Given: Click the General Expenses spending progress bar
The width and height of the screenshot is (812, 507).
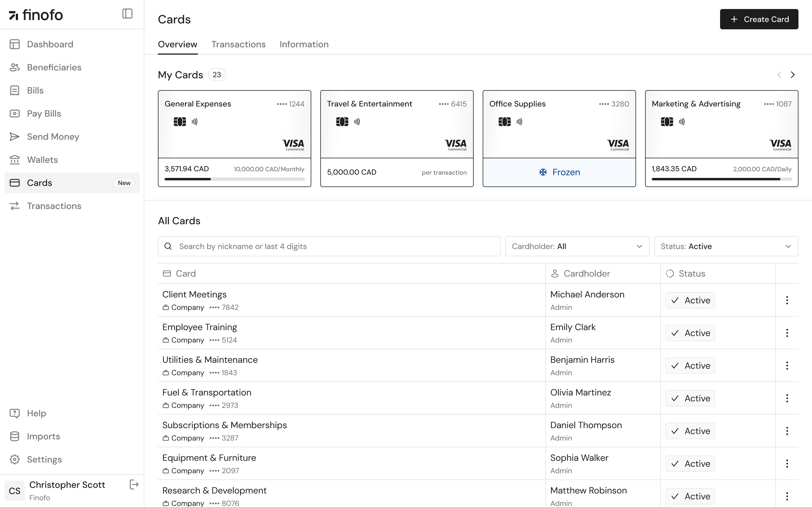Looking at the screenshot, I should tap(234, 179).
